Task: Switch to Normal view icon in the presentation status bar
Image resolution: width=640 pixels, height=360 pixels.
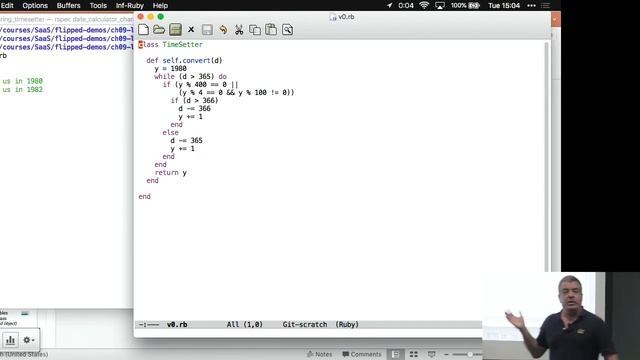Action: pos(396,354)
